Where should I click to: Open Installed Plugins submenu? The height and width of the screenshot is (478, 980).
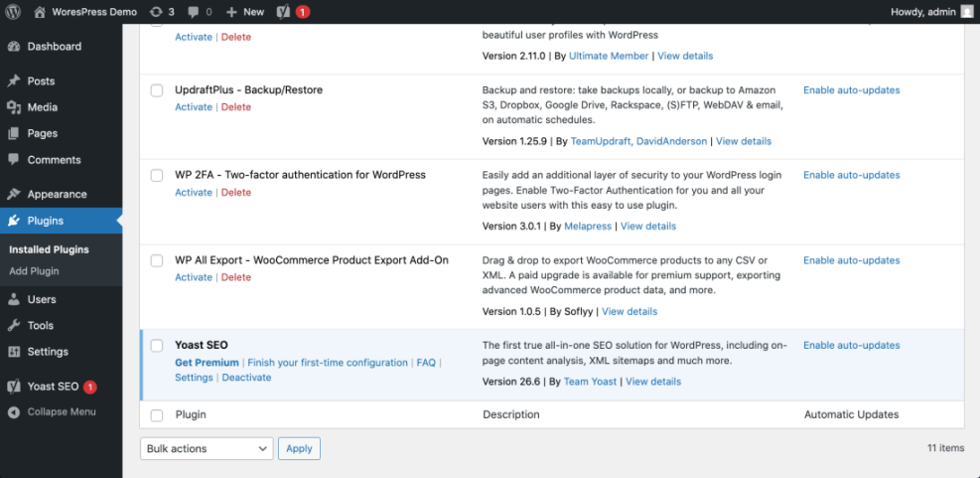point(49,249)
